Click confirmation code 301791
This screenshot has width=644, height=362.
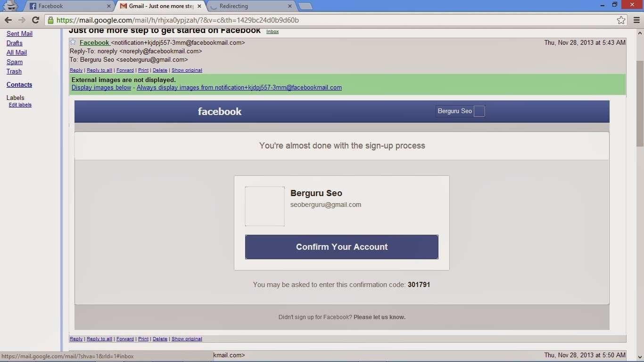tap(419, 285)
